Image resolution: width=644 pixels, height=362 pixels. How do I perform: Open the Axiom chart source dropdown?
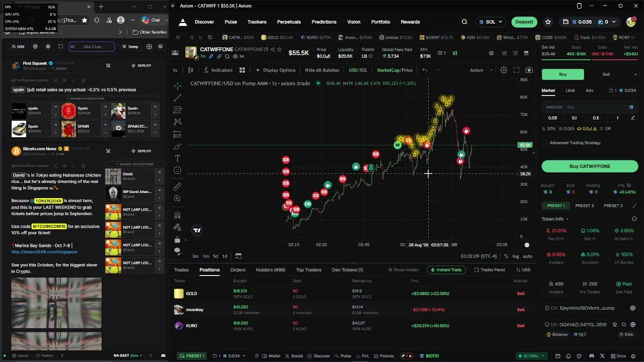(481, 70)
